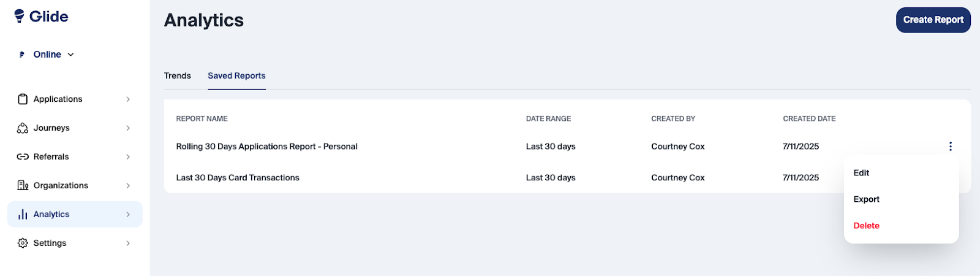Click the Applications clipboard icon
This screenshot has height=276, width=980.
tap(23, 99)
